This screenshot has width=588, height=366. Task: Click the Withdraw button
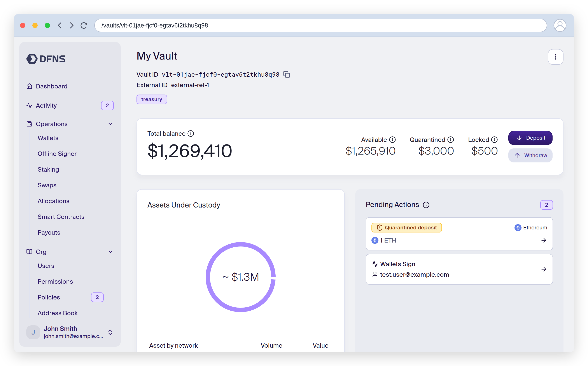[x=530, y=155]
